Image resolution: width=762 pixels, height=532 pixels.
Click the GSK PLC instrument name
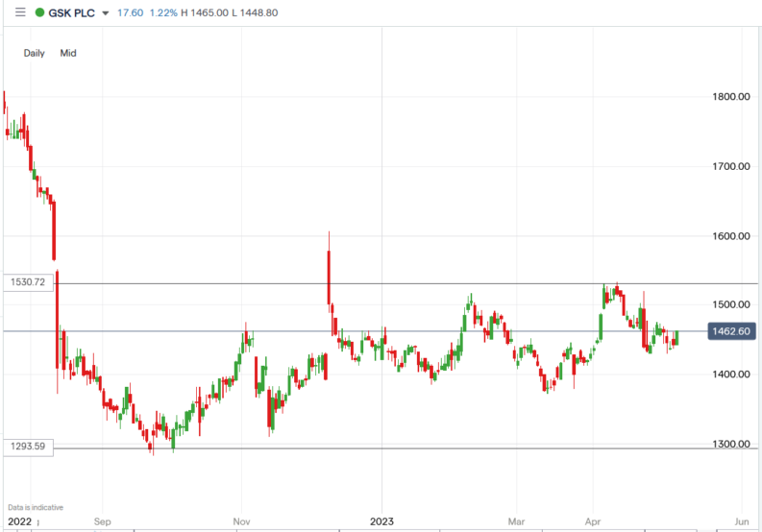pyautogui.click(x=70, y=12)
